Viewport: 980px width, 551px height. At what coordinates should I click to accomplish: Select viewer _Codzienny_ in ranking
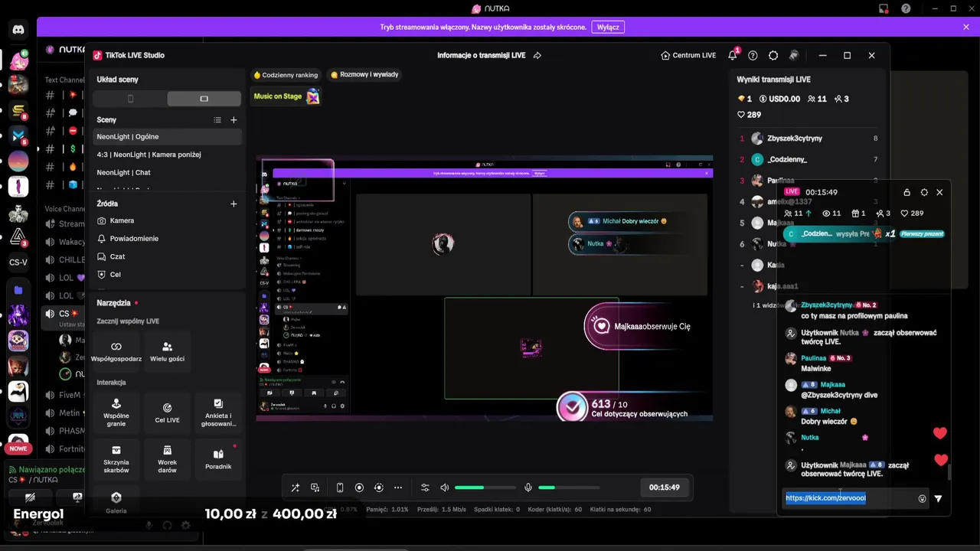point(806,159)
